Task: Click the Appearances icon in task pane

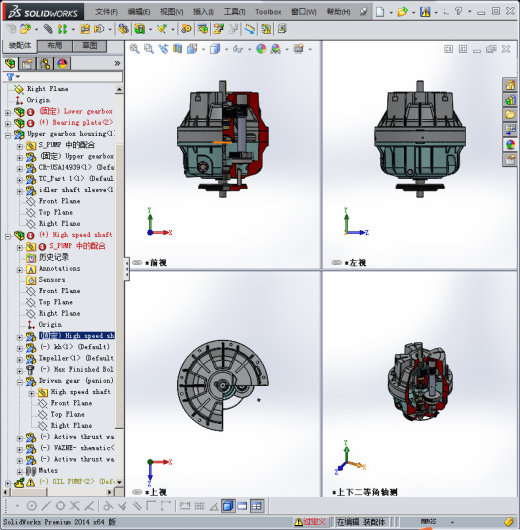Action: click(x=510, y=144)
